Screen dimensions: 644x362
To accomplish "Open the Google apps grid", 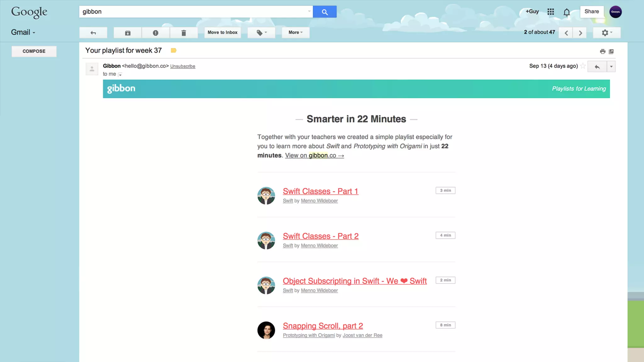I will pyautogui.click(x=551, y=12).
